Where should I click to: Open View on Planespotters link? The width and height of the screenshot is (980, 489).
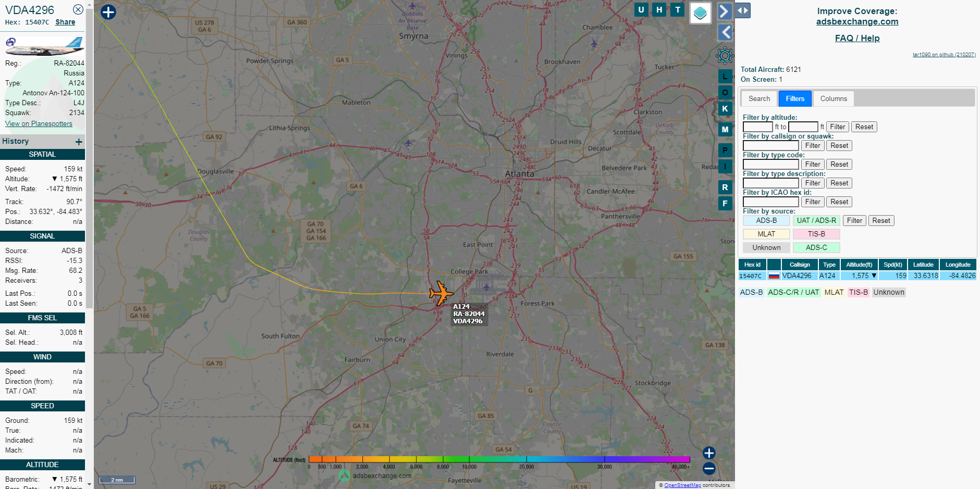click(39, 123)
